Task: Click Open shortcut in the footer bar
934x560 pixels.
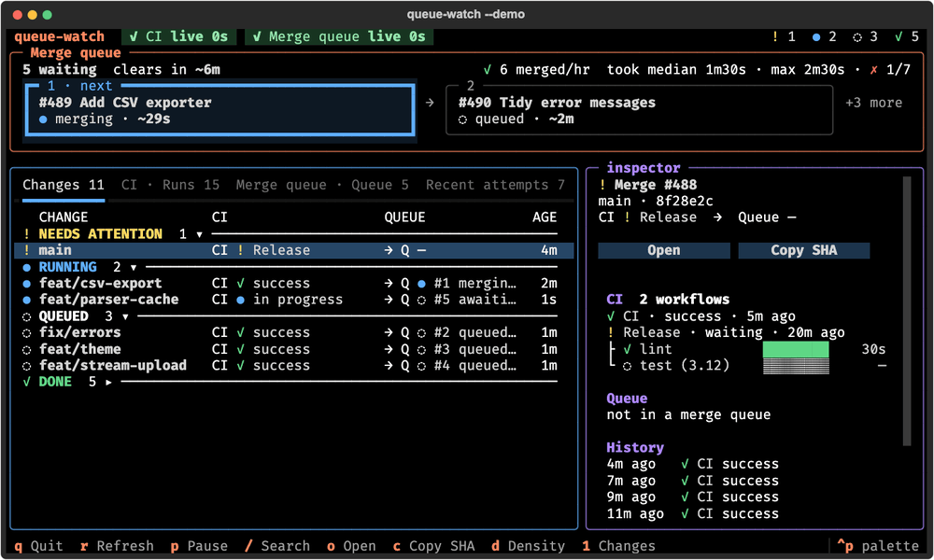Action: (x=351, y=546)
